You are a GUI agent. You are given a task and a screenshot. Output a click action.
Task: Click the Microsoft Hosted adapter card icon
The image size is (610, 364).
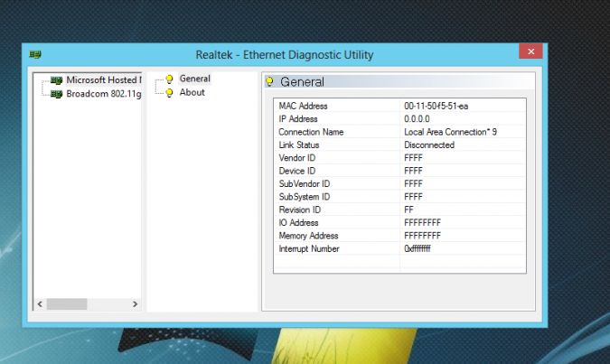(x=56, y=80)
